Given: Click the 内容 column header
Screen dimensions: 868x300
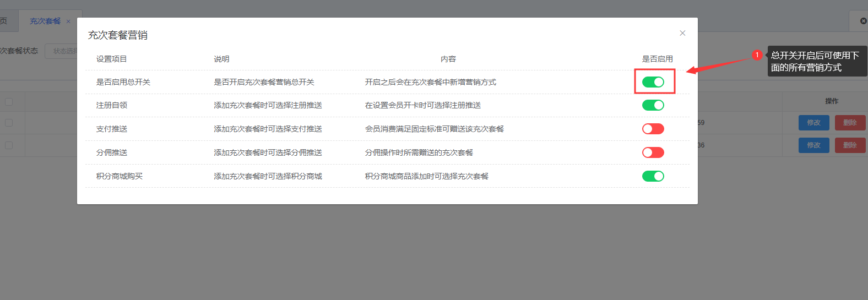Looking at the screenshot, I should pyautogui.click(x=448, y=59).
